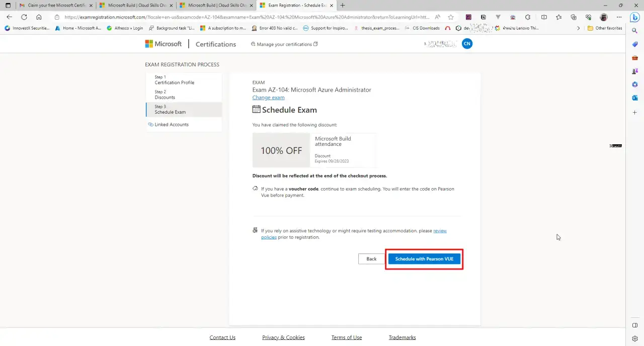Open the Bing Copilot sidebar

point(635,17)
